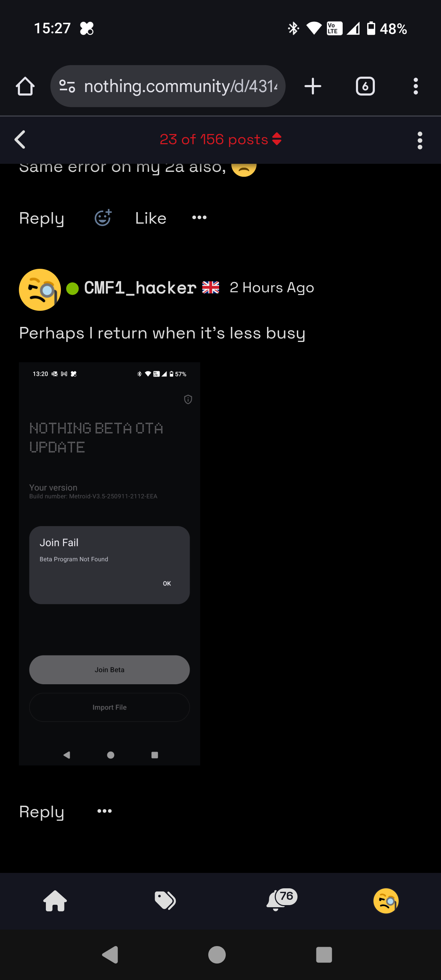
Task: Add an emoji reaction to the post
Action: pos(103,218)
